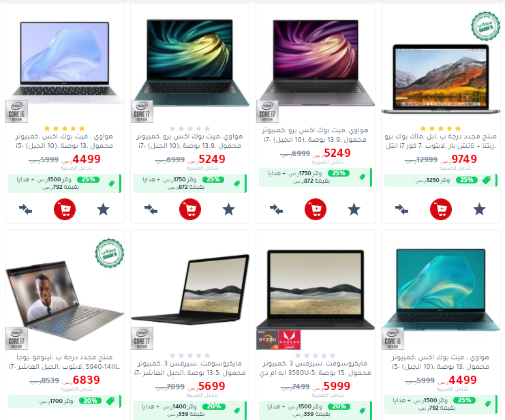Add green Huawei MateBook X Pro to cart

coord(190,209)
